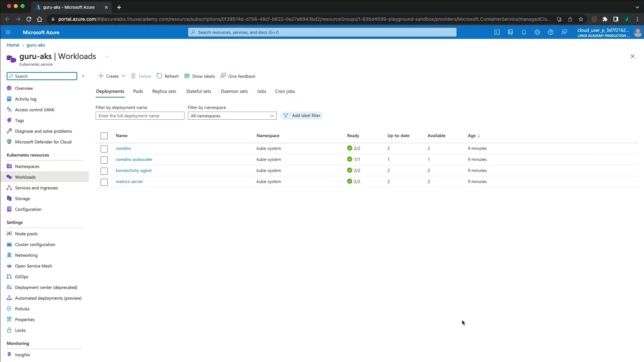Viewport: 644px width, 362px height.
Task: Open the All namespaces dropdown
Action: (232, 116)
